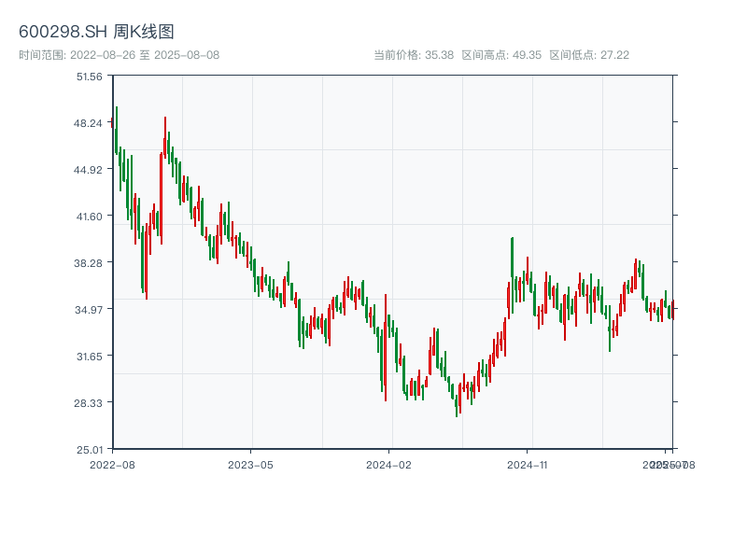Viewport: 747px width, 560px height.
Task: Select the 48.24 price tick label
Action: point(90,123)
